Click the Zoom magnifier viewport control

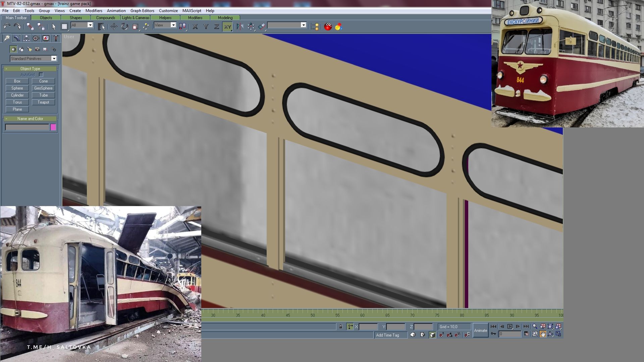coord(535,326)
